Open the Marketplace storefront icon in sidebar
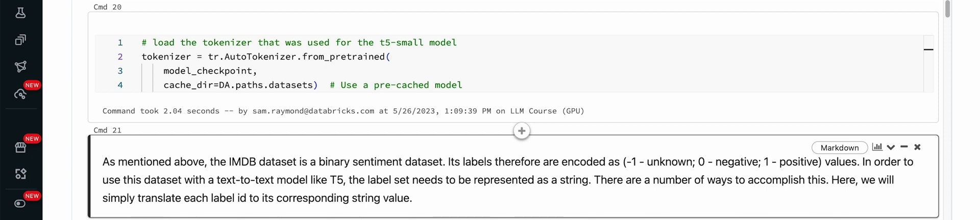 point(20,147)
